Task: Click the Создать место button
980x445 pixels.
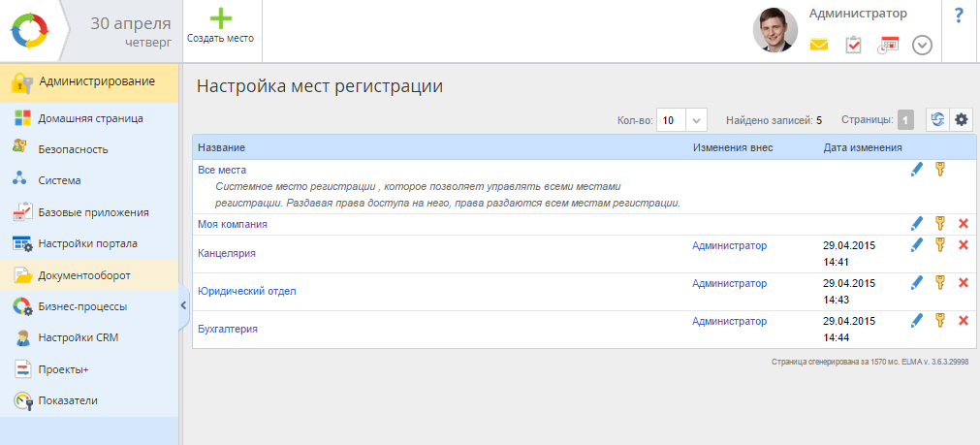Action: (220, 27)
